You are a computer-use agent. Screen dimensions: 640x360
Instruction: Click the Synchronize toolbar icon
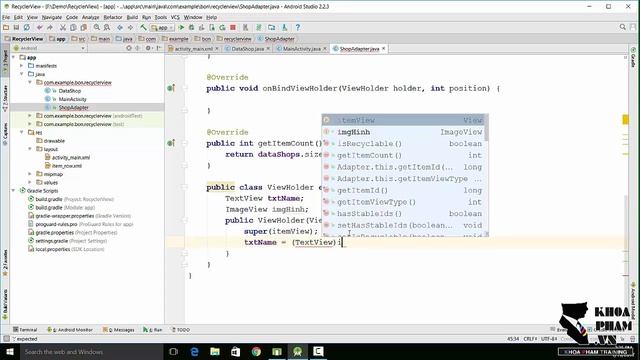[27, 27]
